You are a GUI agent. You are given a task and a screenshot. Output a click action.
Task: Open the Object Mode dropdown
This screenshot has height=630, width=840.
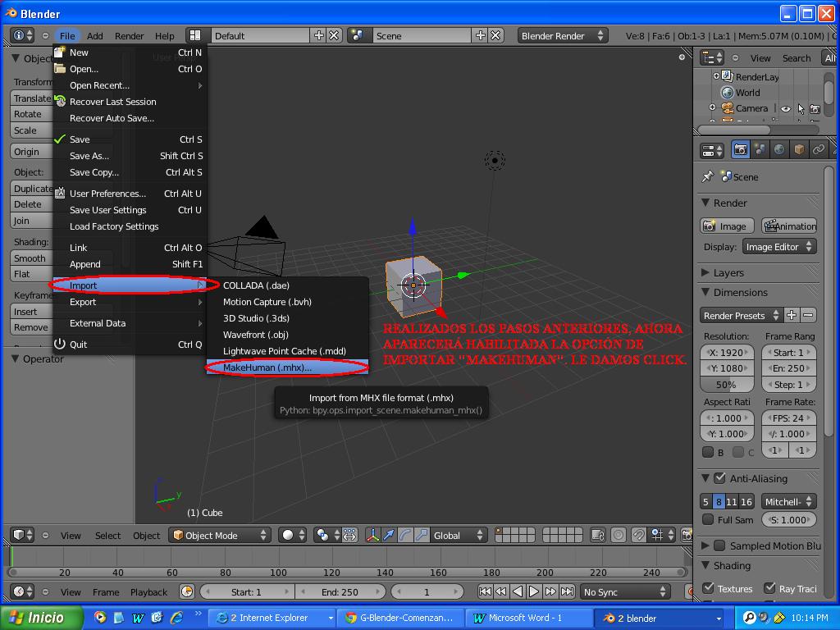click(220, 535)
